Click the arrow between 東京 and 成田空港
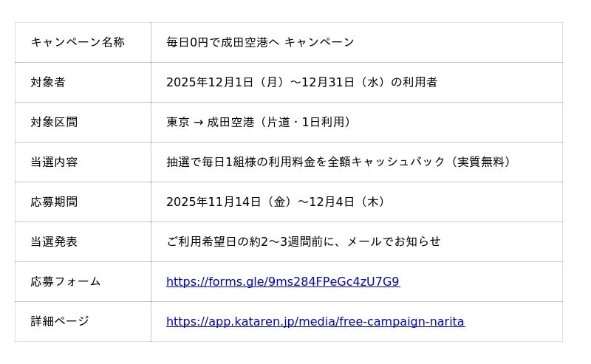The width and height of the screenshot is (591, 364). click(x=198, y=123)
